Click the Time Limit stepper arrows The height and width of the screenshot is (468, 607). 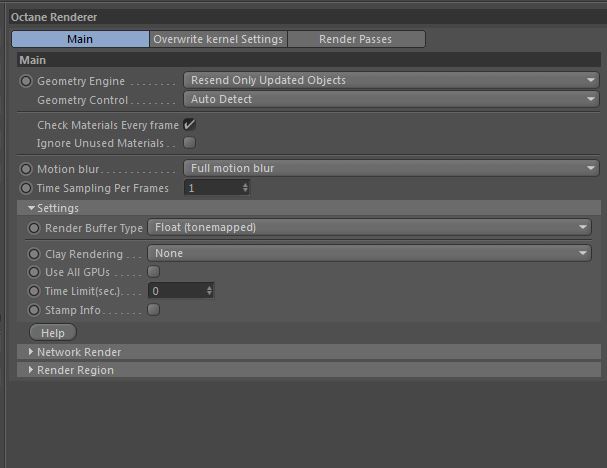point(209,290)
